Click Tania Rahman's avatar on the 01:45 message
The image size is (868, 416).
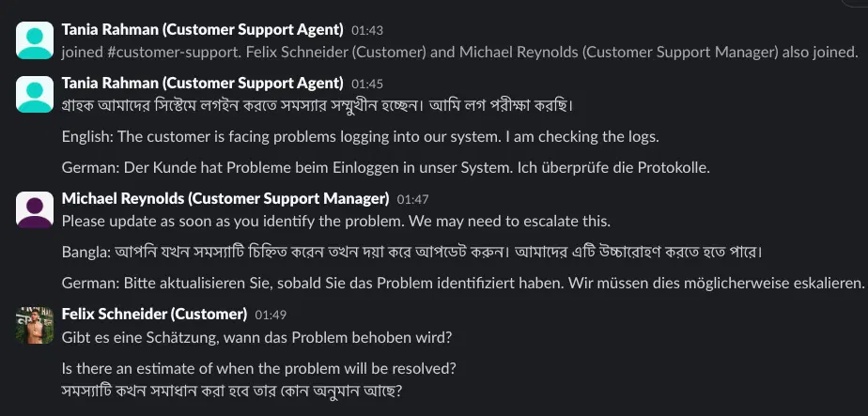click(x=35, y=94)
